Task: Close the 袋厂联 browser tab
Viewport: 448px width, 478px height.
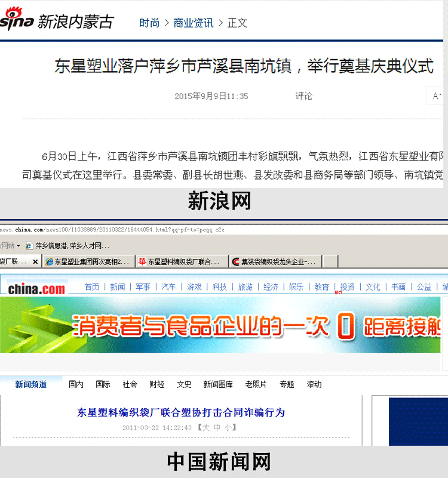Action: pyautogui.click(x=35, y=261)
